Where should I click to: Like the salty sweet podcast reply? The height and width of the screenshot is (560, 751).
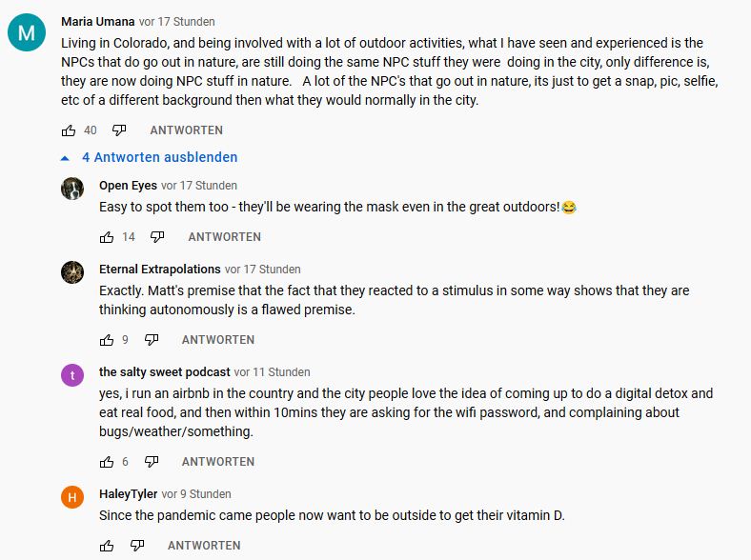(107, 462)
